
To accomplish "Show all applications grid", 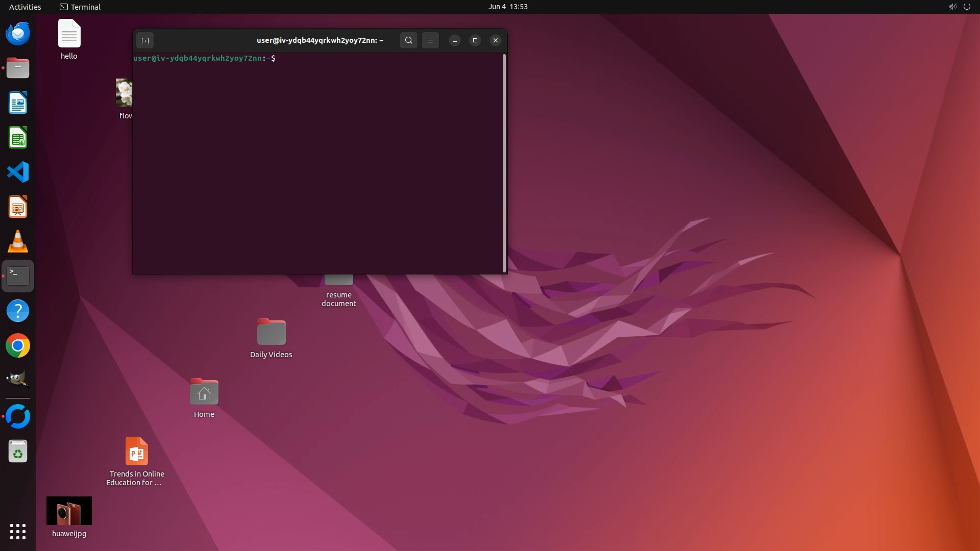I will (x=18, y=531).
